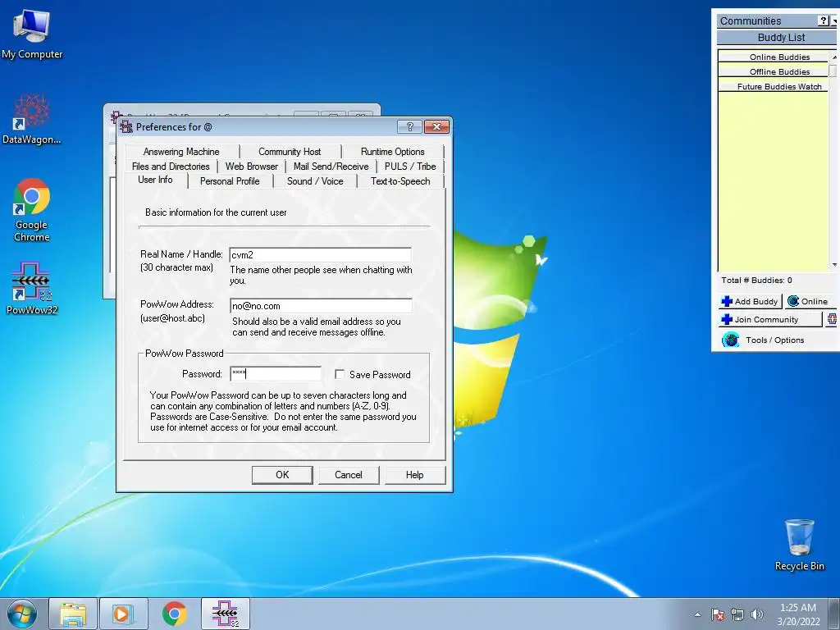Expand the Future Buddies Watch group

[x=773, y=86]
